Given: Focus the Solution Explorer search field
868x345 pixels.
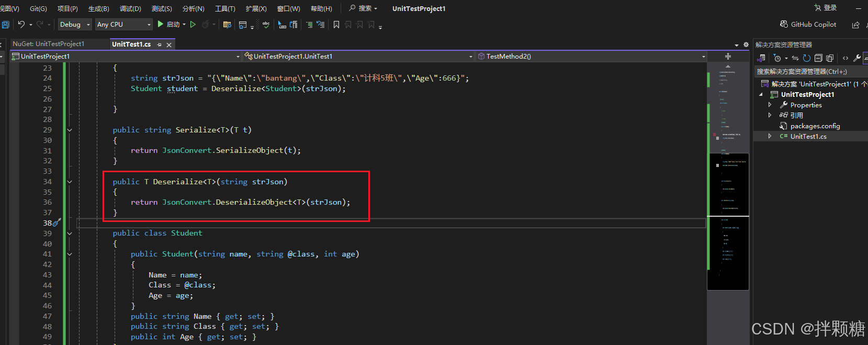Looking at the screenshot, I should 810,71.
